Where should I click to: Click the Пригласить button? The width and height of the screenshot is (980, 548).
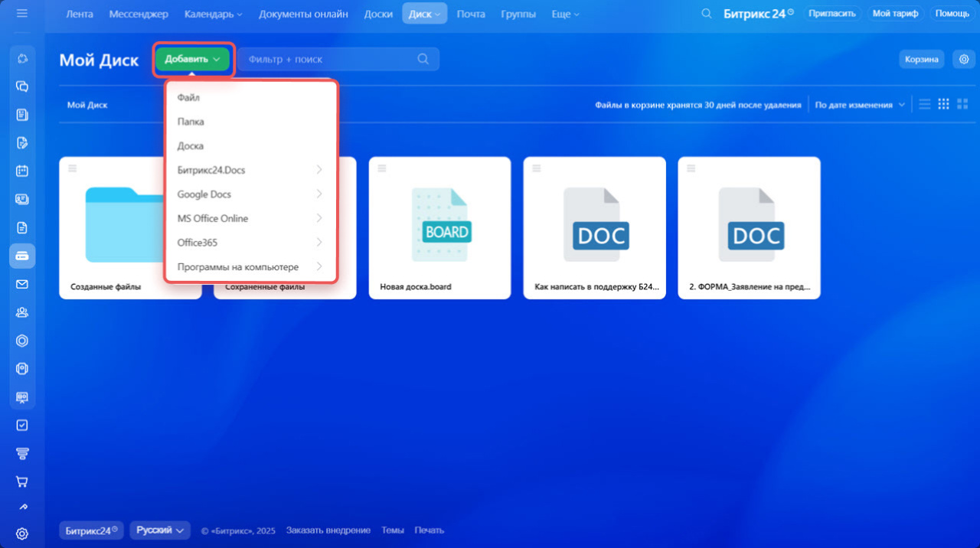tap(832, 14)
